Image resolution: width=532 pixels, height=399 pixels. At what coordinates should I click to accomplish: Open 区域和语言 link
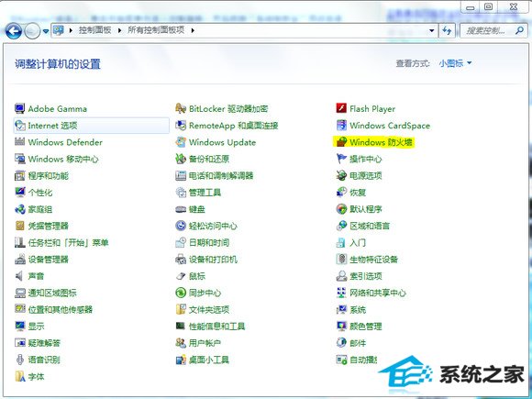pyautogui.click(x=370, y=226)
